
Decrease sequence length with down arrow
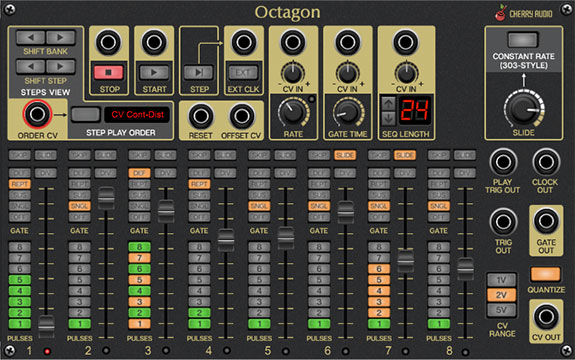click(388, 118)
